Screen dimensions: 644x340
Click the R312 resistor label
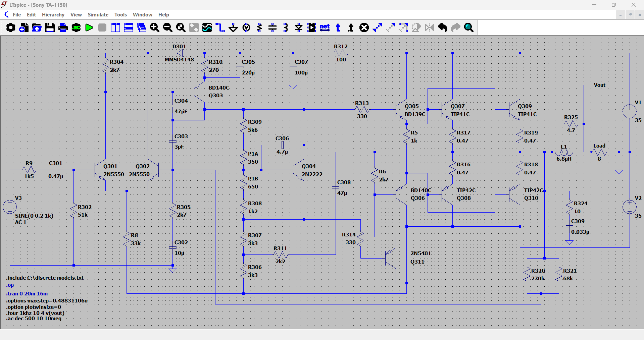click(341, 47)
